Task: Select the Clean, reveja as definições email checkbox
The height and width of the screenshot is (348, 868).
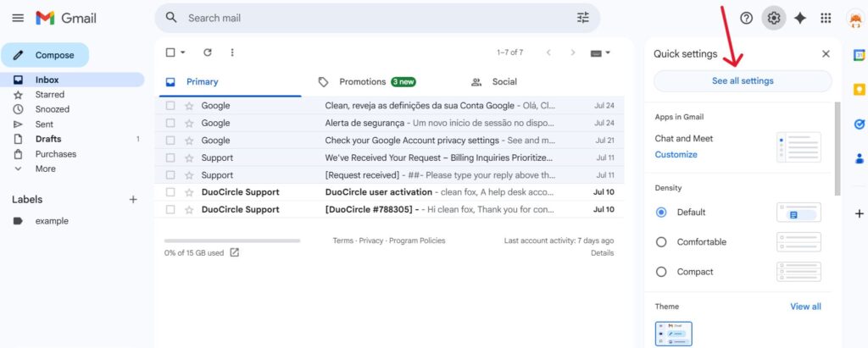Action: (170, 106)
